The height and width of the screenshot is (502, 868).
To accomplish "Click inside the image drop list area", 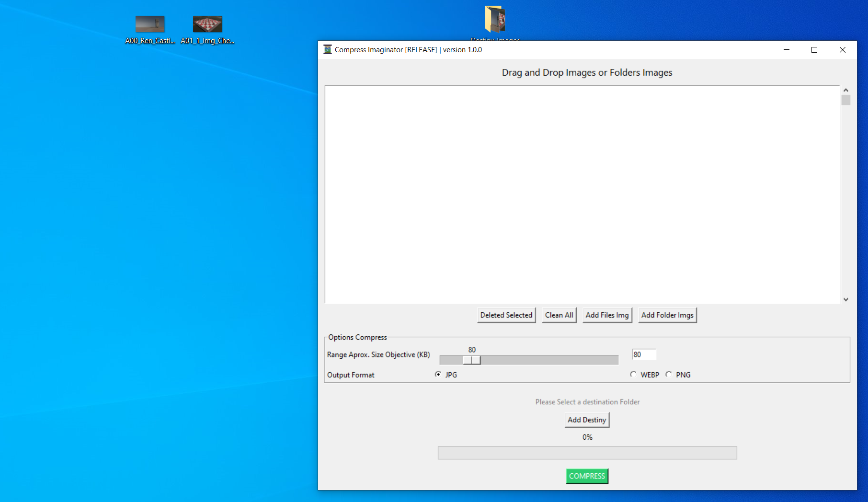I will 582,194.
